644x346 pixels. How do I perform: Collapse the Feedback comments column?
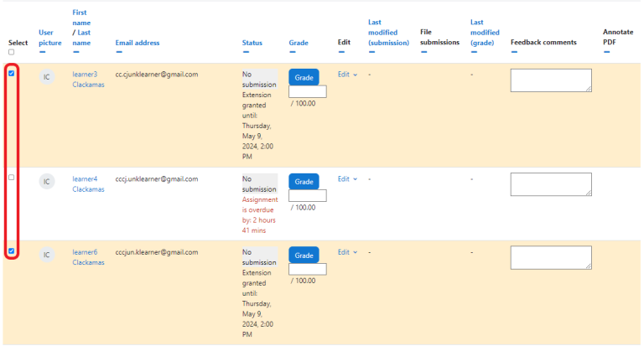coord(514,52)
